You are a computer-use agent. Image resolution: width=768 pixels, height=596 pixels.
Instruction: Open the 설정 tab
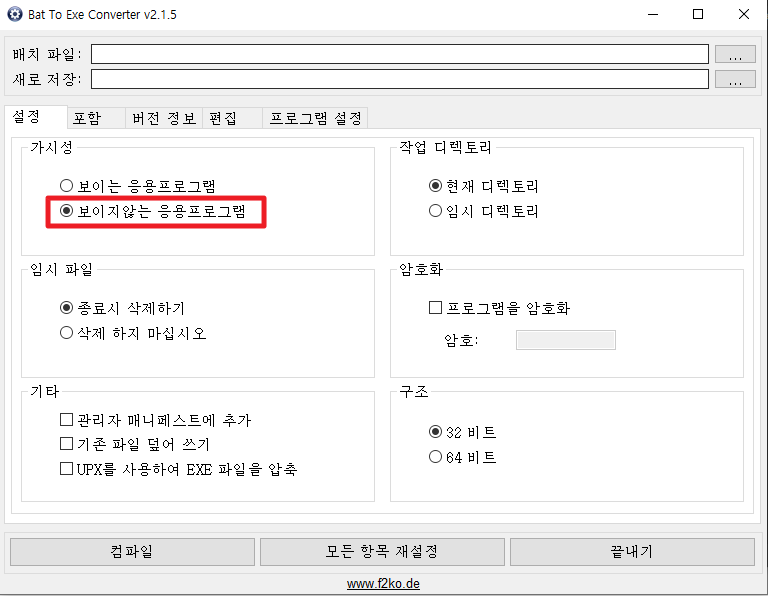36,117
